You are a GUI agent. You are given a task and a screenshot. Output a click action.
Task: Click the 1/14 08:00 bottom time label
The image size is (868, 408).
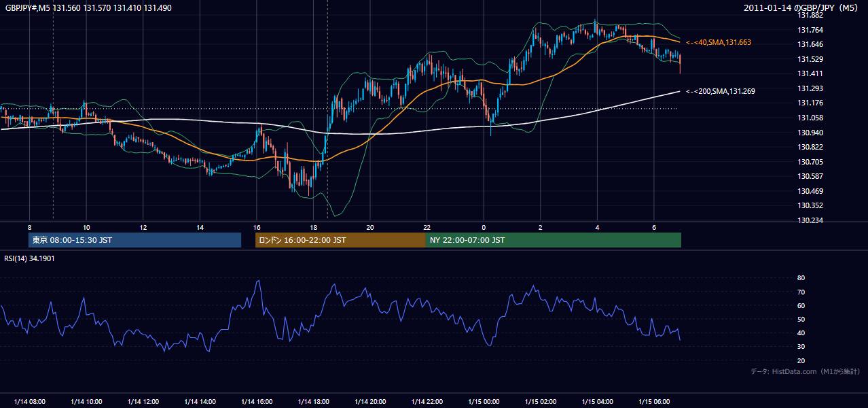click(29, 402)
